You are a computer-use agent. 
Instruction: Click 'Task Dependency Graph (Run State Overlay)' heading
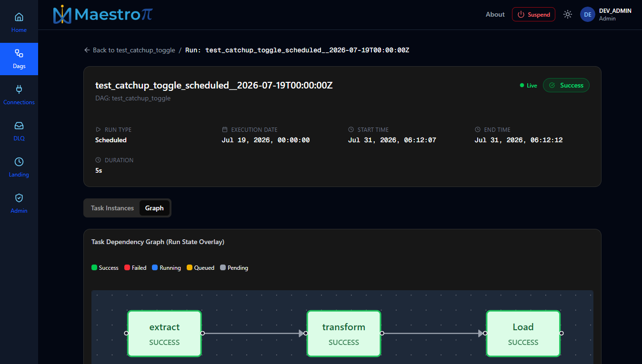(158, 242)
